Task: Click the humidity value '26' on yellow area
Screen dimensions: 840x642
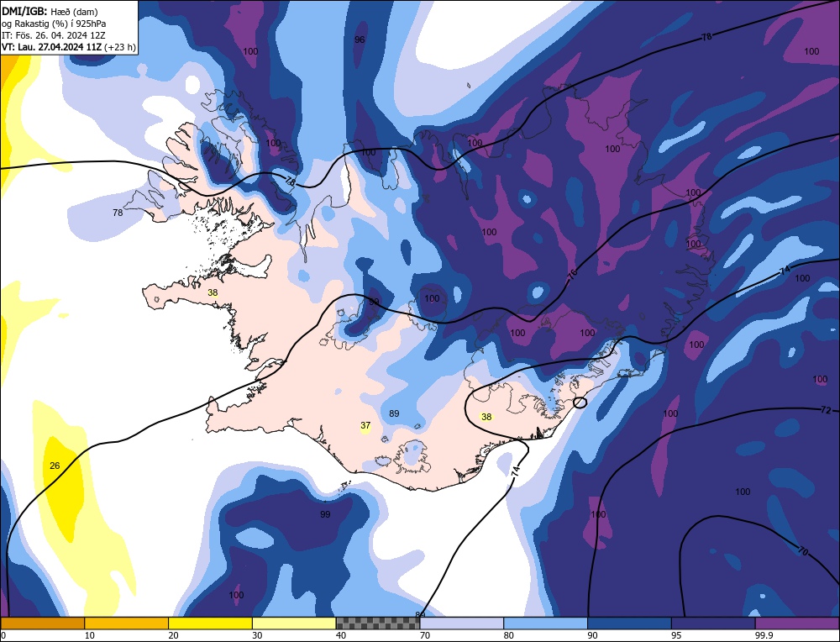Action: 55,466
